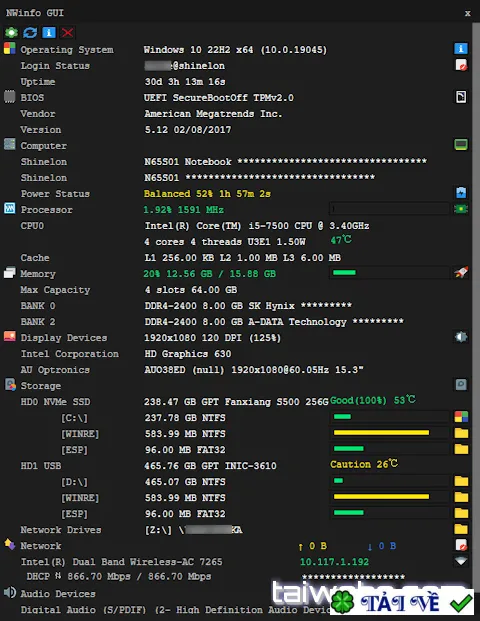Click the disk icon beside Storage
Screen dimensions: 480x621
pos(461,385)
